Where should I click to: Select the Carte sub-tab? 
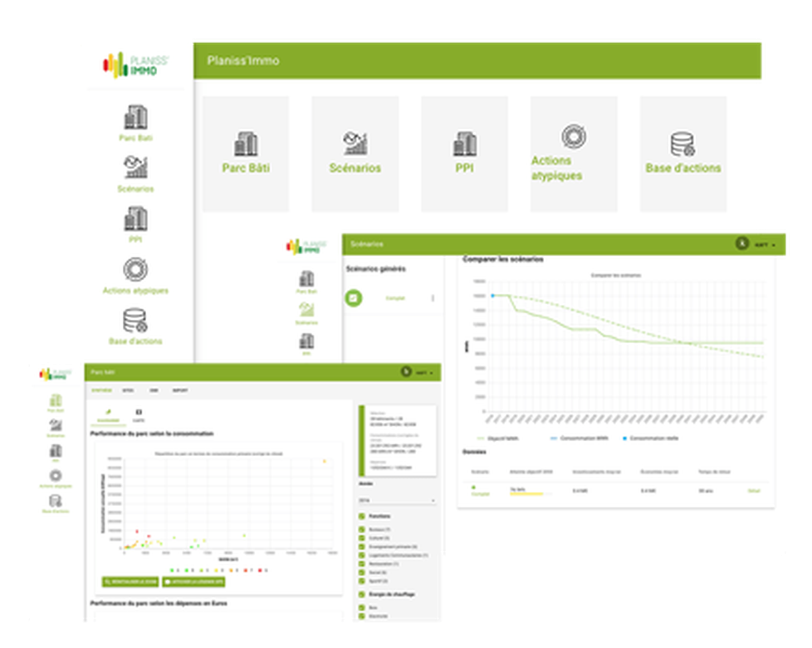point(139,416)
